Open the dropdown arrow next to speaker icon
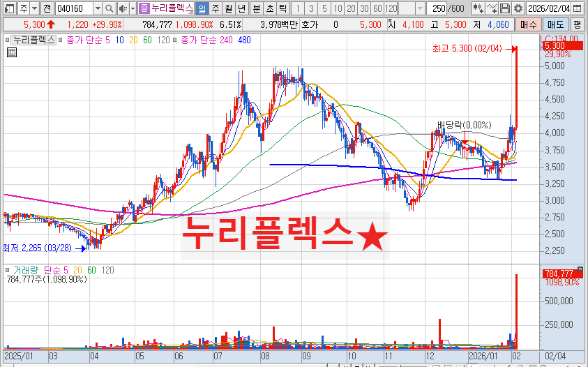 point(133,8)
